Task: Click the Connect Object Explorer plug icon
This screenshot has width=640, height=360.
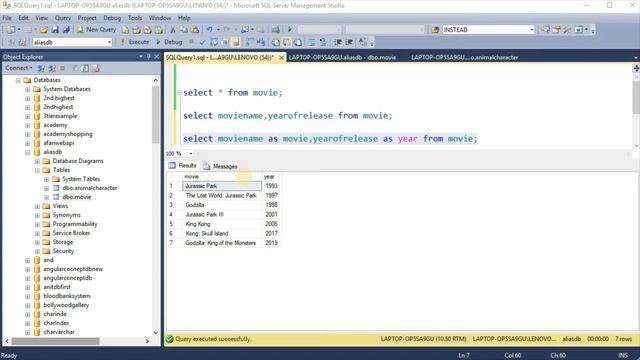Action: pyautogui.click(x=41, y=68)
